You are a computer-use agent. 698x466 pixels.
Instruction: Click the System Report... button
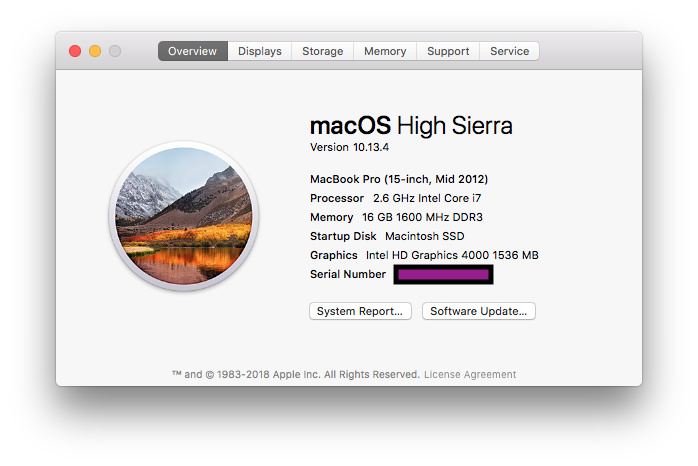[360, 311]
